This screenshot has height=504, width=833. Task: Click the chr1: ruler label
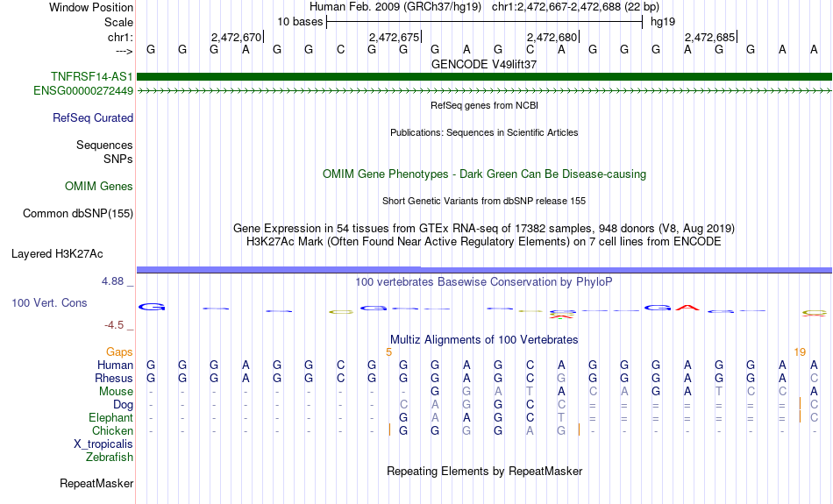pyautogui.click(x=121, y=37)
